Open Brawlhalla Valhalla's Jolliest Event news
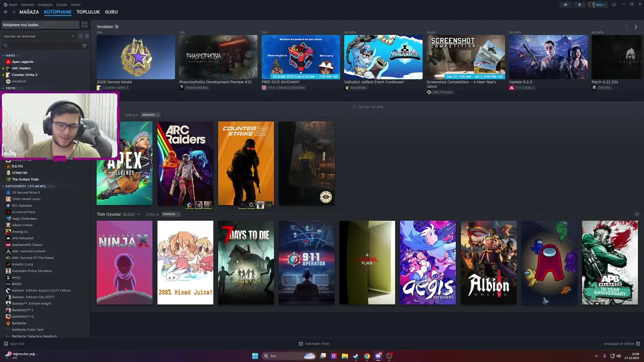The height and width of the screenshot is (362, 644). click(383, 57)
